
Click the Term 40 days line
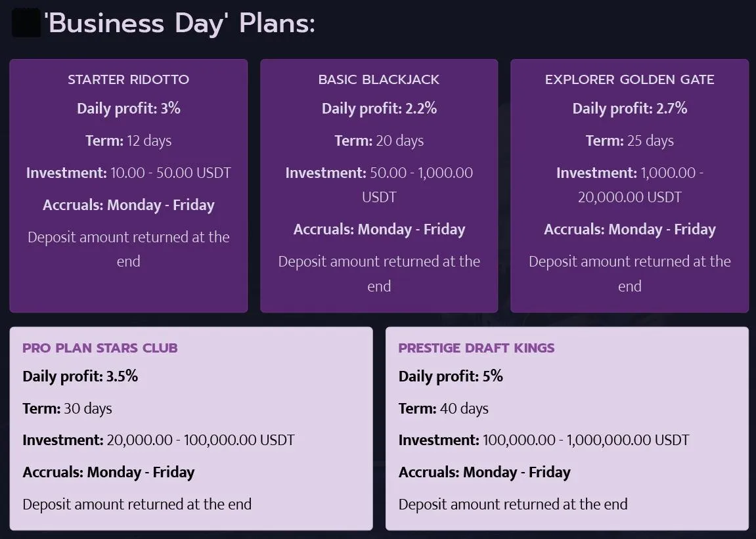(x=443, y=408)
